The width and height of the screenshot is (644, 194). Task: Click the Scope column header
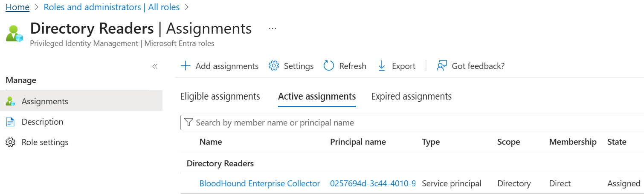(508, 142)
